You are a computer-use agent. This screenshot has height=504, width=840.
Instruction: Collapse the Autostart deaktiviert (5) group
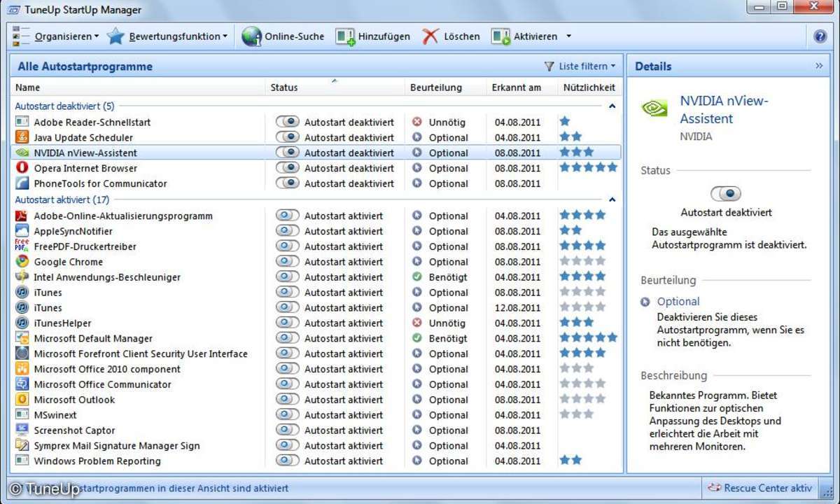click(x=612, y=106)
